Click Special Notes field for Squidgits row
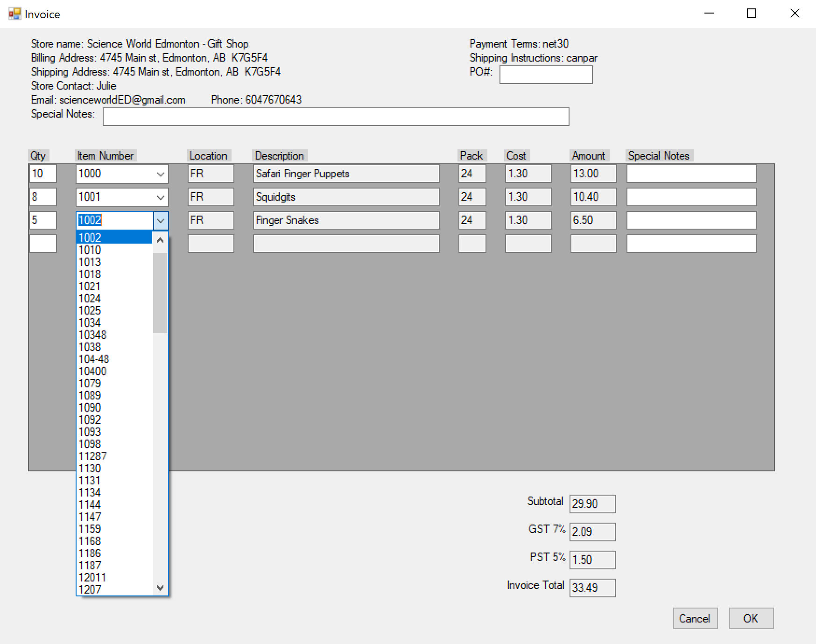The width and height of the screenshot is (816, 644). (x=691, y=197)
